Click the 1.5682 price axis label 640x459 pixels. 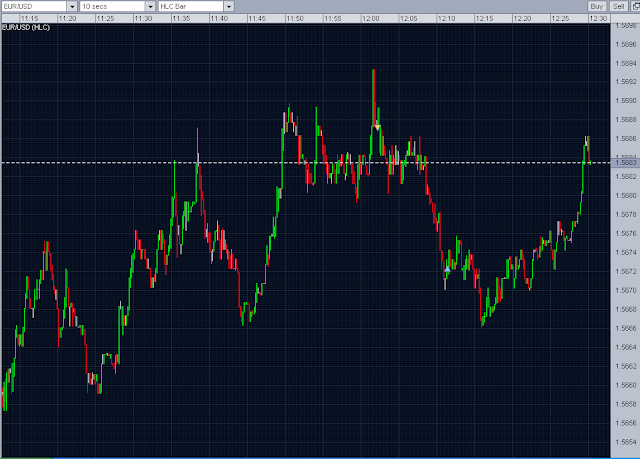coord(626,176)
